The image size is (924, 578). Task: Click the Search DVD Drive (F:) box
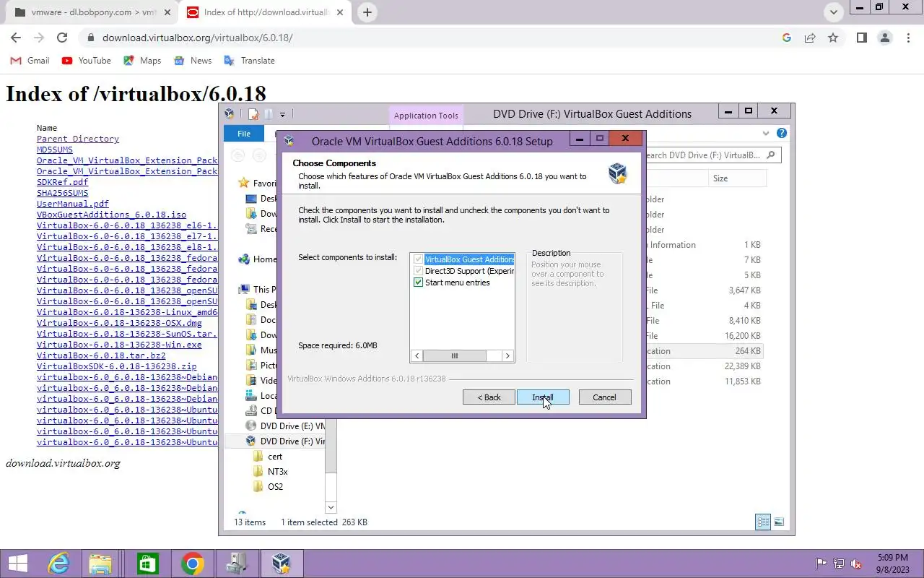(710, 155)
